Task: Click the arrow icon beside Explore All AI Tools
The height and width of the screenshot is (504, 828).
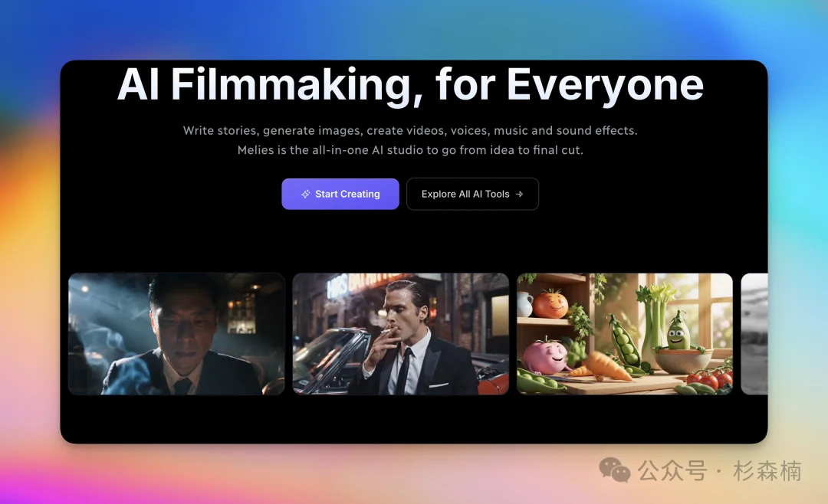Action: point(520,195)
